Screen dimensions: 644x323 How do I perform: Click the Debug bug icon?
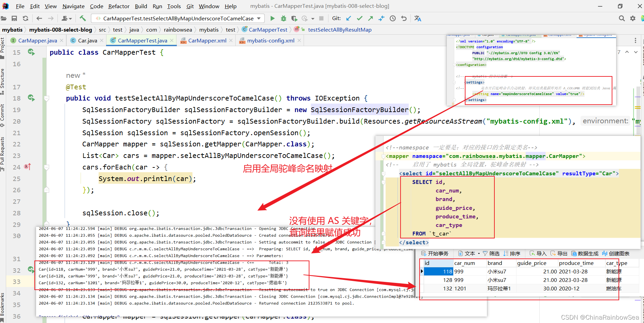click(283, 18)
